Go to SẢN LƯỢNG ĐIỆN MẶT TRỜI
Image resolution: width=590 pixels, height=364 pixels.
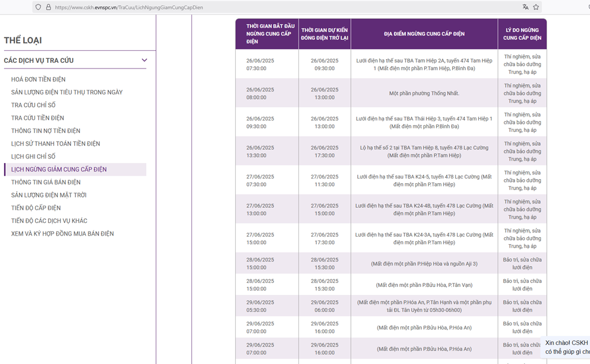tap(48, 195)
